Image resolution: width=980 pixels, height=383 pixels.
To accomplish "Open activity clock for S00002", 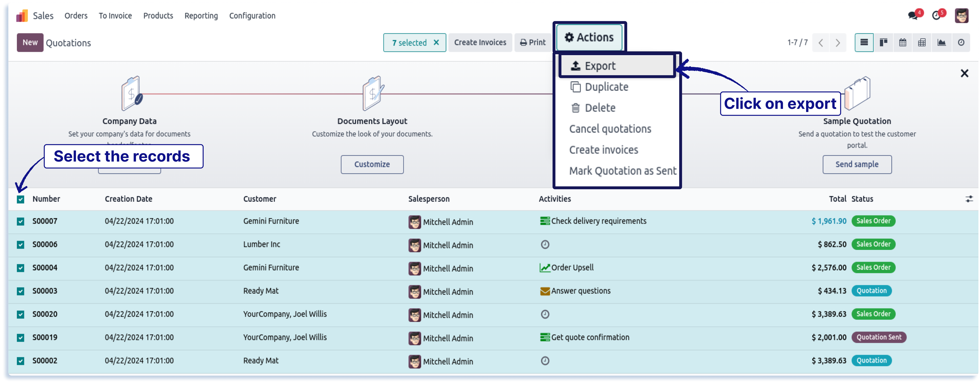I will pyautogui.click(x=545, y=361).
